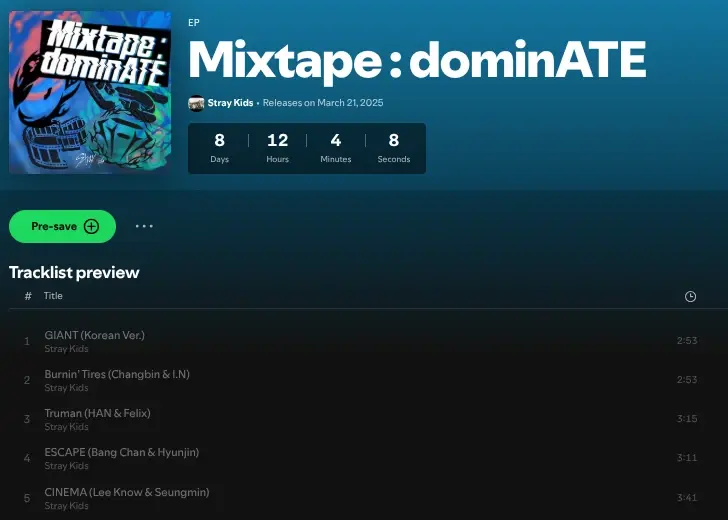Open the three-dot more options menu

pyautogui.click(x=144, y=226)
